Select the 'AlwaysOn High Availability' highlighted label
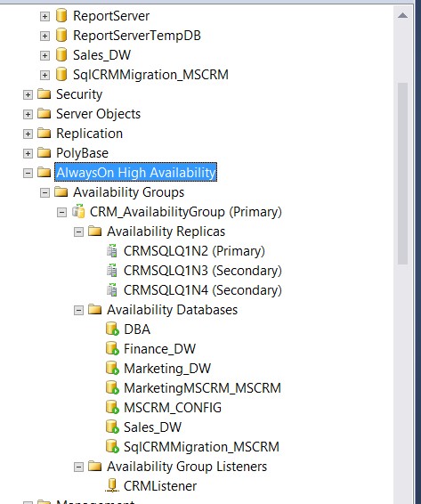 pos(135,172)
